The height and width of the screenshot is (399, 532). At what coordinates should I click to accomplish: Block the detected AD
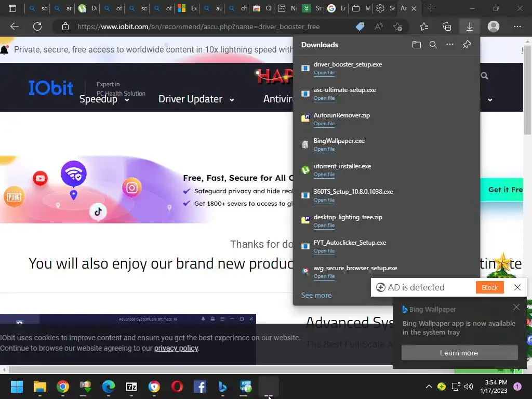pyautogui.click(x=489, y=287)
